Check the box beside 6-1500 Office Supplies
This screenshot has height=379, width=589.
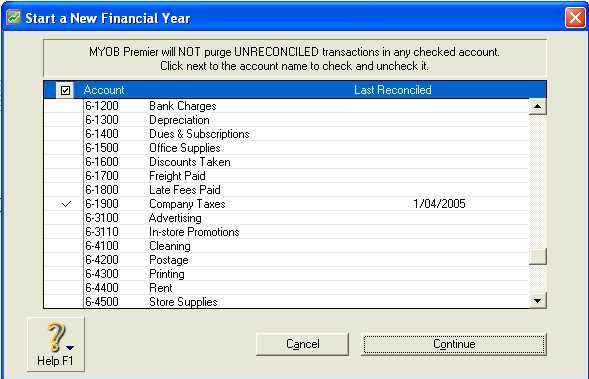(64, 148)
